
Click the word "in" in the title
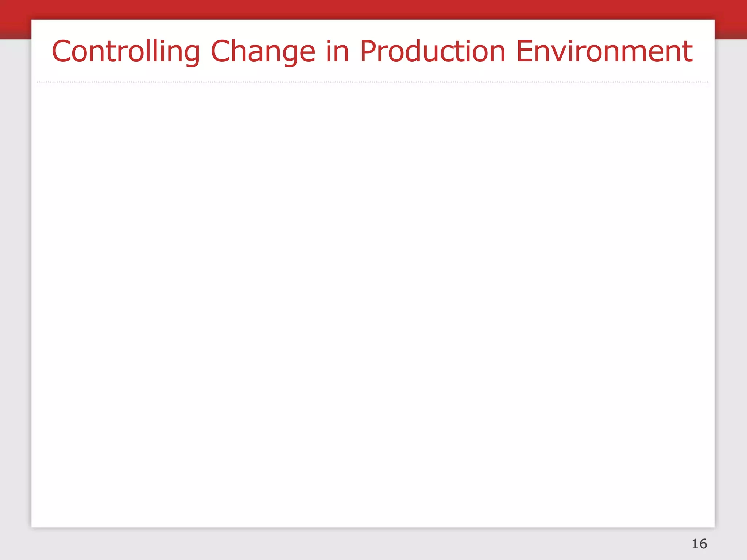337,51
